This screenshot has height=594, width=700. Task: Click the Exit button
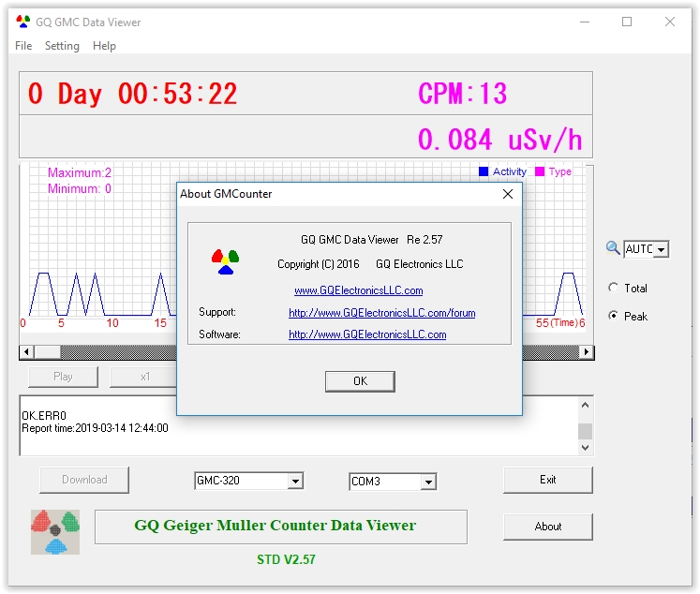(548, 480)
